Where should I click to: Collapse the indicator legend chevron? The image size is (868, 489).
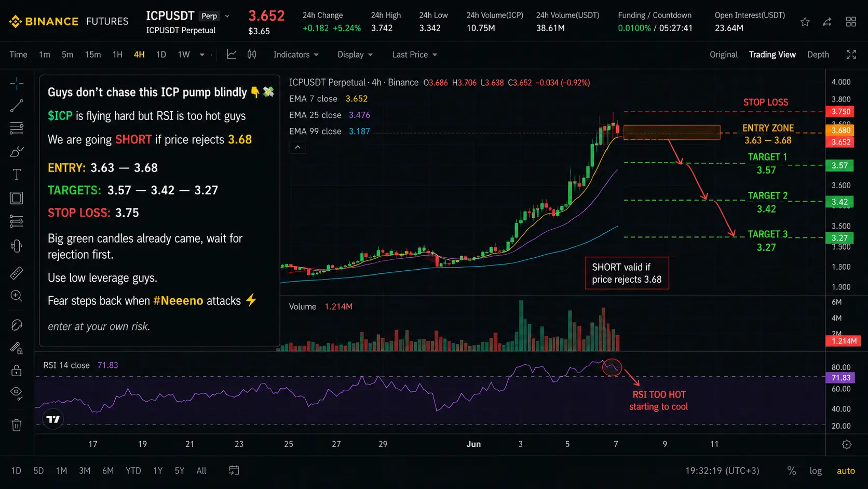pos(297,148)
